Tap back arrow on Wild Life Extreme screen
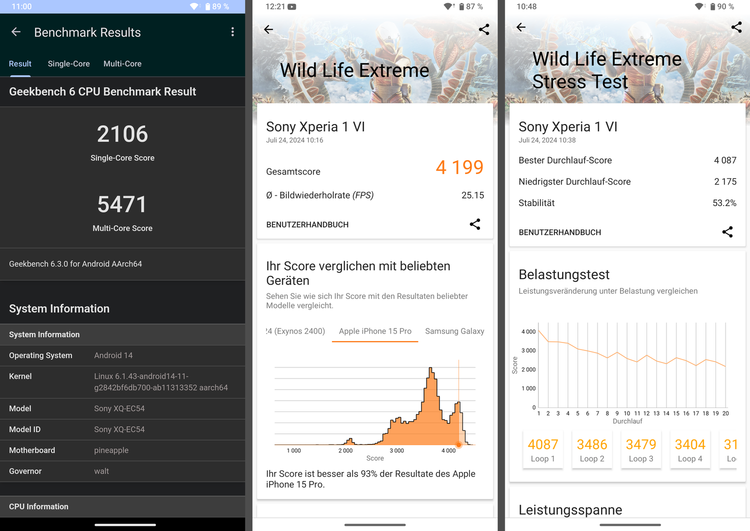Screen dimensions: 750x531 coord(268,30)
